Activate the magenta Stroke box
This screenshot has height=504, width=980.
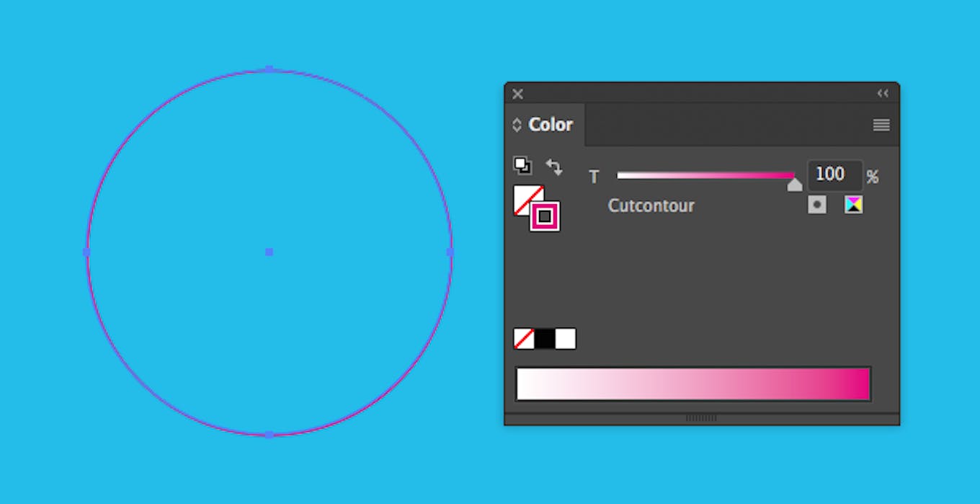coord(545,216)
